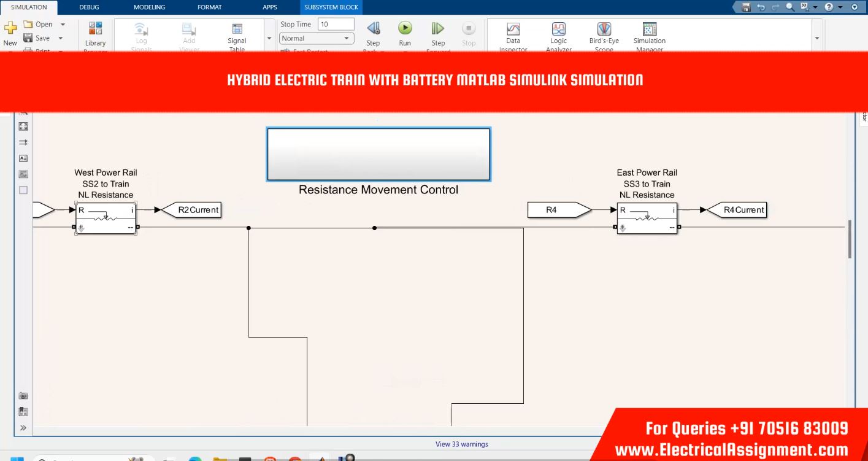Open the dropdown arrow next to Open
The image size is (868, 461).
pos(63,25)
